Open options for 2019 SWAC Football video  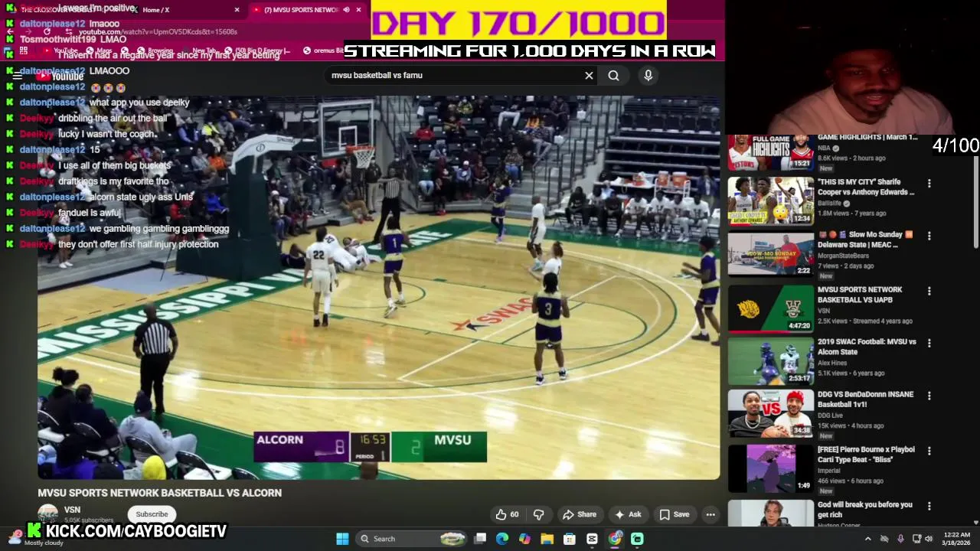click(x=929, y=343)
